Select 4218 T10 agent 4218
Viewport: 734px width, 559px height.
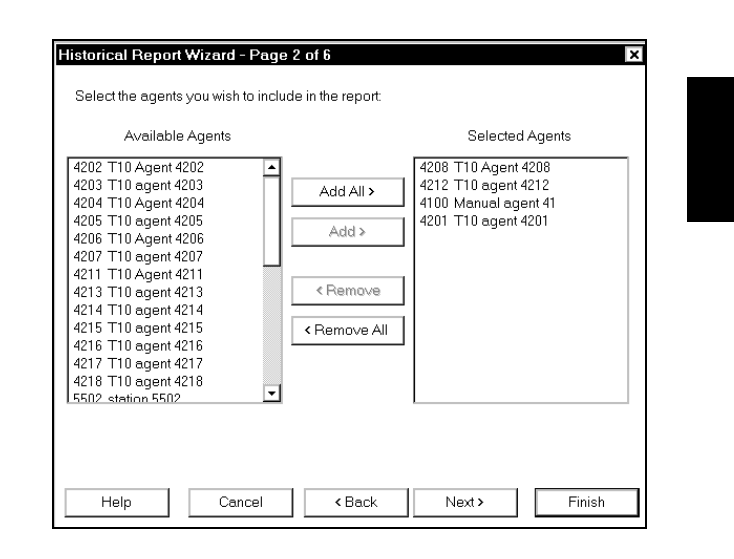point(166,381)
